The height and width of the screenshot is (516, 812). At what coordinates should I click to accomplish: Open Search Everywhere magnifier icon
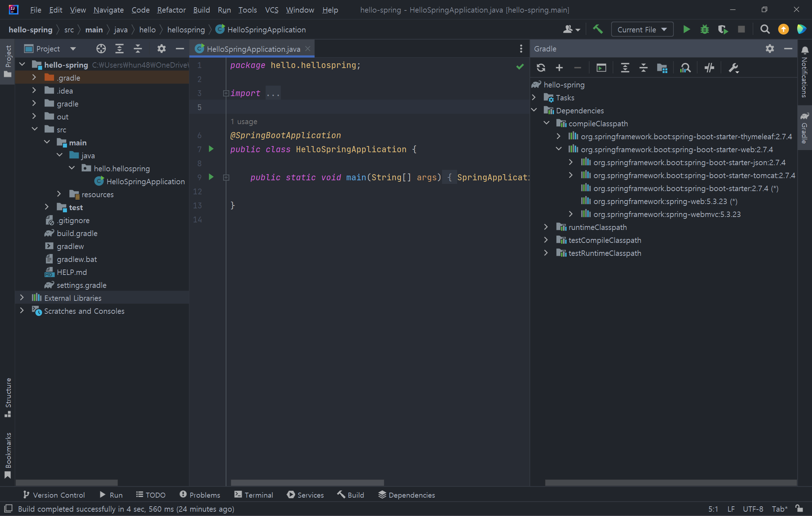[x=765, y=29]
